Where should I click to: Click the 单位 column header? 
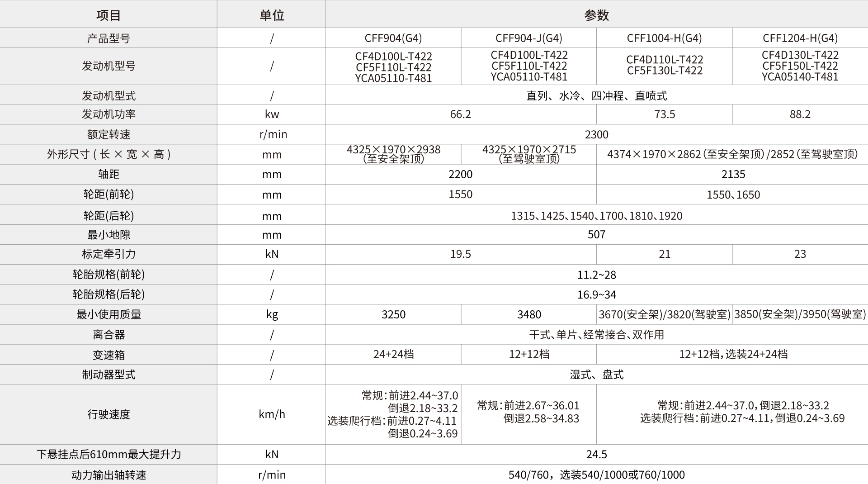coord(272,15)
